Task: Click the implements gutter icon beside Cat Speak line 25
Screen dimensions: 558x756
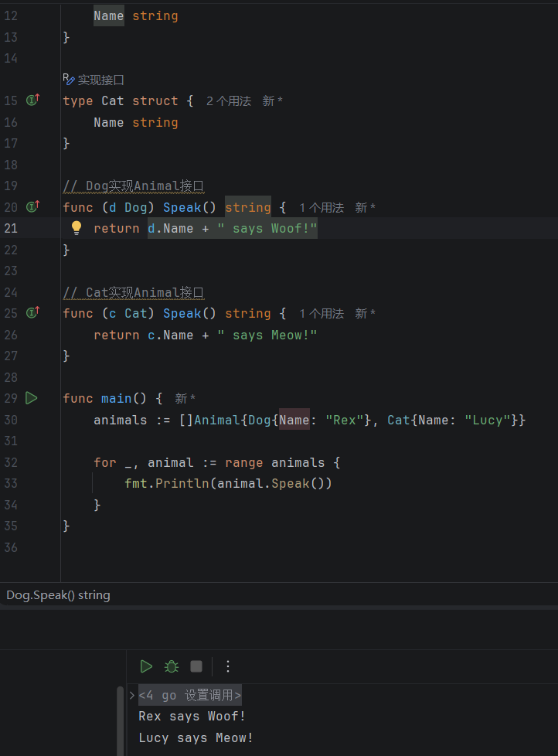Action: pyautogui.click(x=32, y=312)
